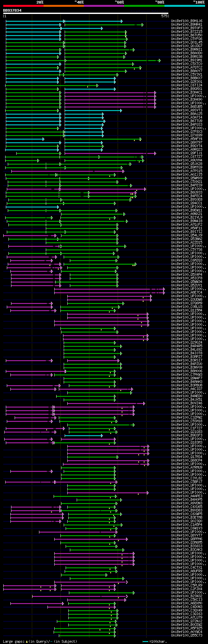Image resolution: width=208 pixels, height=644 pixels.
Task: Select the UniRef100_Q9FIJ1 label
Action: pyautogui.click(x=187, y=153)
